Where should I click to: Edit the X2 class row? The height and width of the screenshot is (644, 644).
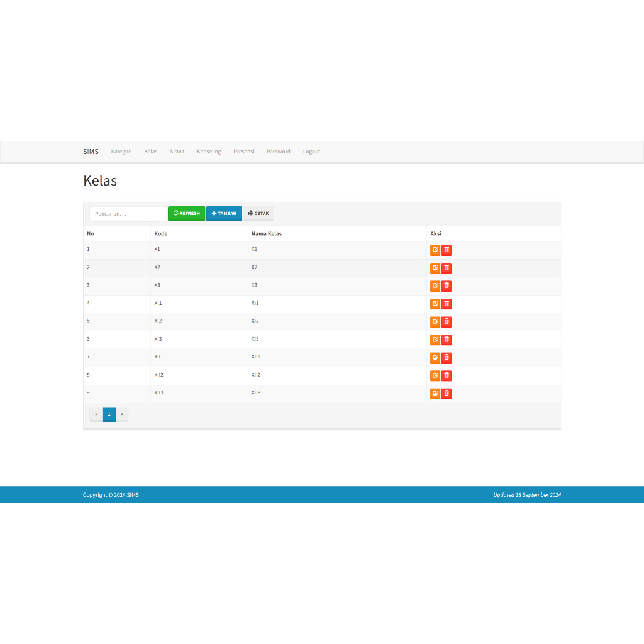435,268
